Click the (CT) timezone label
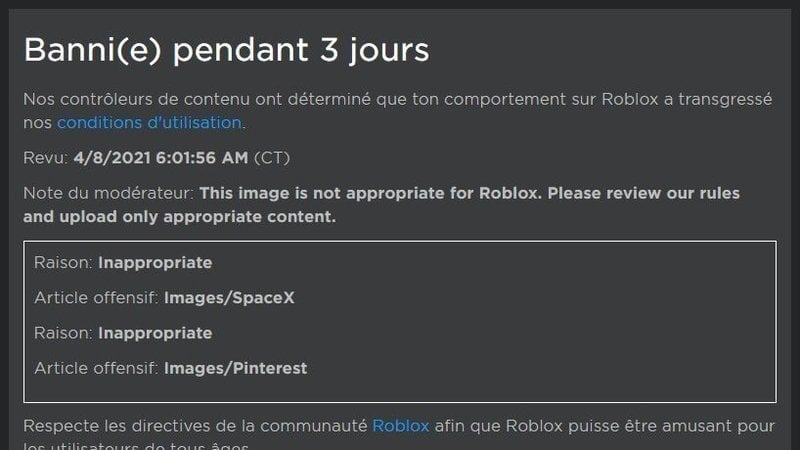The height and width of the screenshot is (450, 800). (x=272, y=158)
